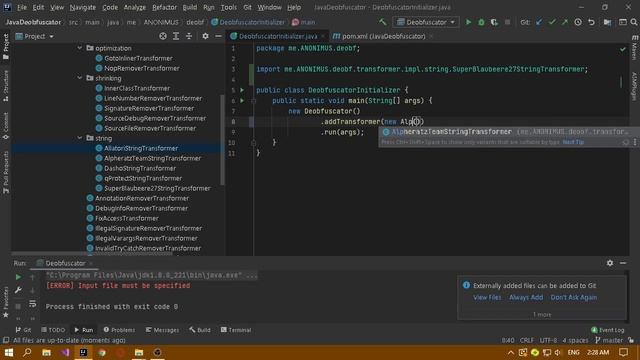Click the Build project hammer icon
This screenshot has height=360, width=640.
point(382,22)
